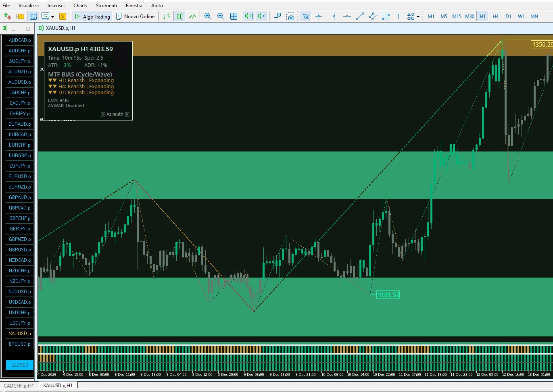Switch to H4 timeframe
The height and width of the screenshot is (392, 553).
[x=495, y=17]
